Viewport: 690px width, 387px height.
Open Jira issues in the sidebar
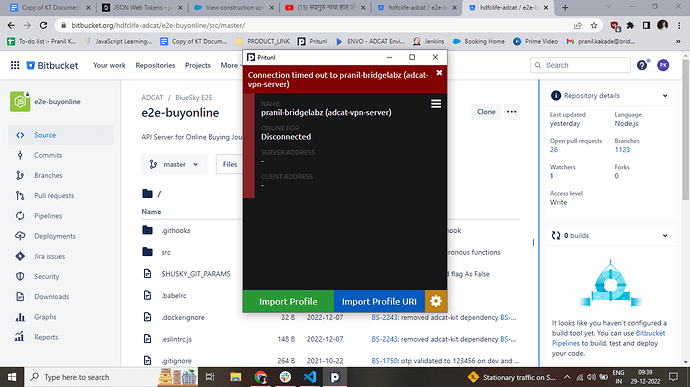point(49,256)
